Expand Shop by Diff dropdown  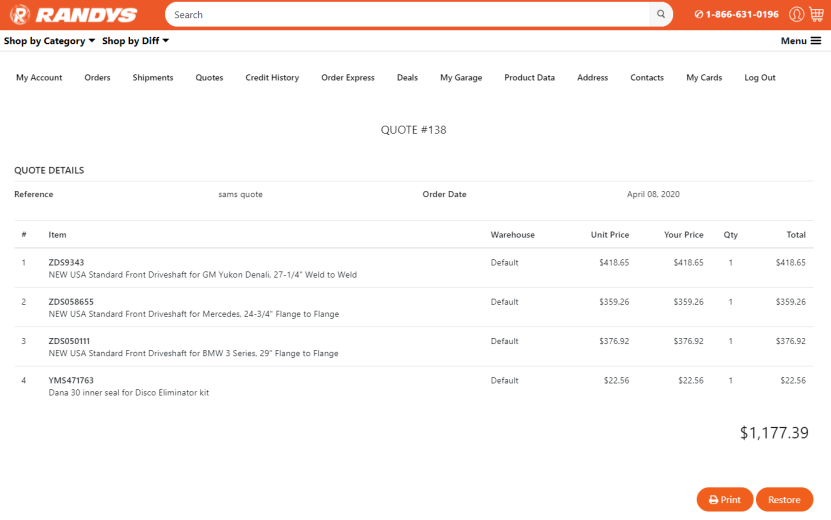135,41
